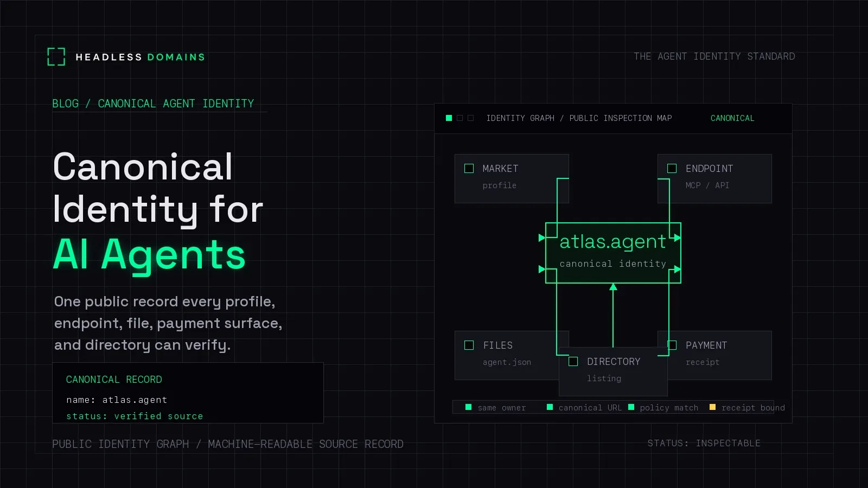
Task: Click the policy match green legend swatch
Action: click(631, 407)
